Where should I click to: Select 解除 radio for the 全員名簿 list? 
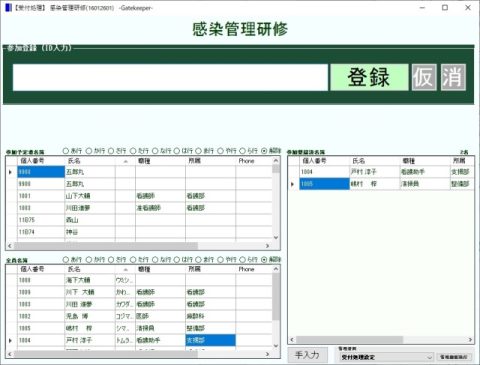point(264,259)
